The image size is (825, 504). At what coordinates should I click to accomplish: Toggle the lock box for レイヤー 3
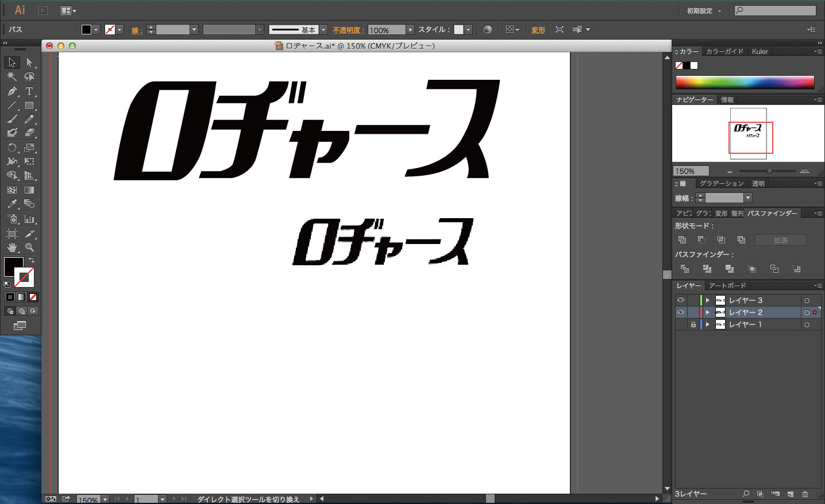[x=693, y=300]
